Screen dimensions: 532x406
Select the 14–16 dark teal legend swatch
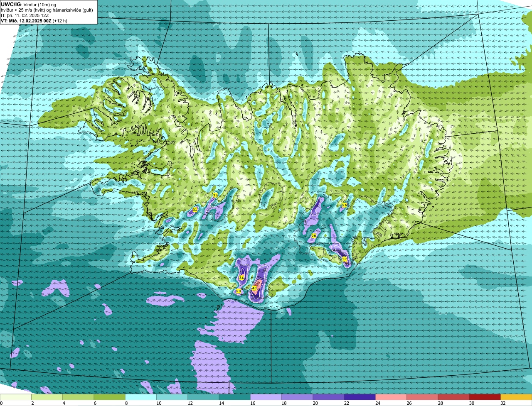(x=235, y=397)
